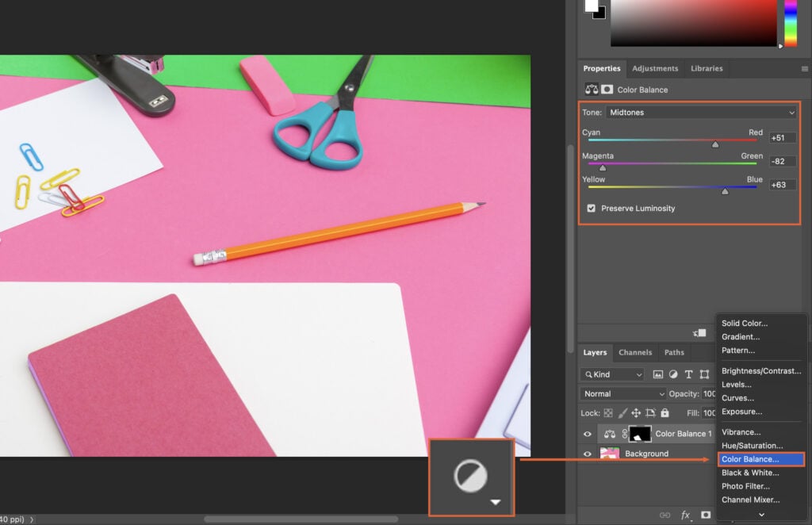Click the Lock all padlock icon
This screenshot has width=812, height=525.
click(x=665, y=412)
